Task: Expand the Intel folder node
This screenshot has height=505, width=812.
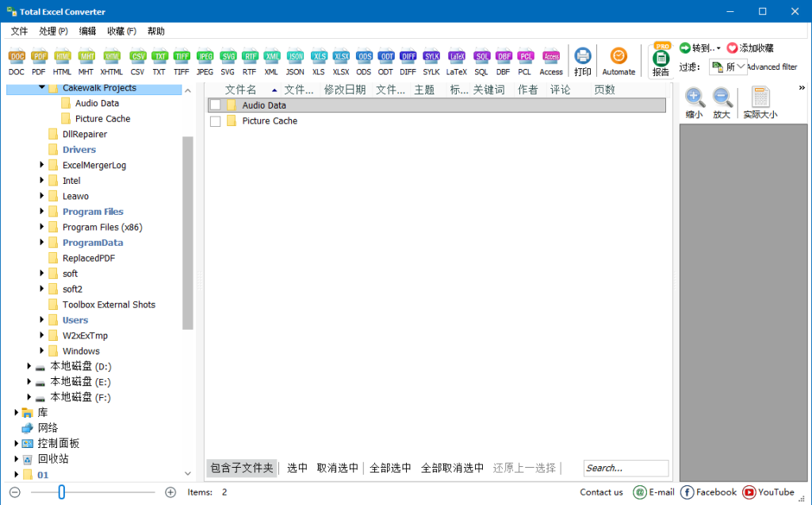Action: click(42, 180)
